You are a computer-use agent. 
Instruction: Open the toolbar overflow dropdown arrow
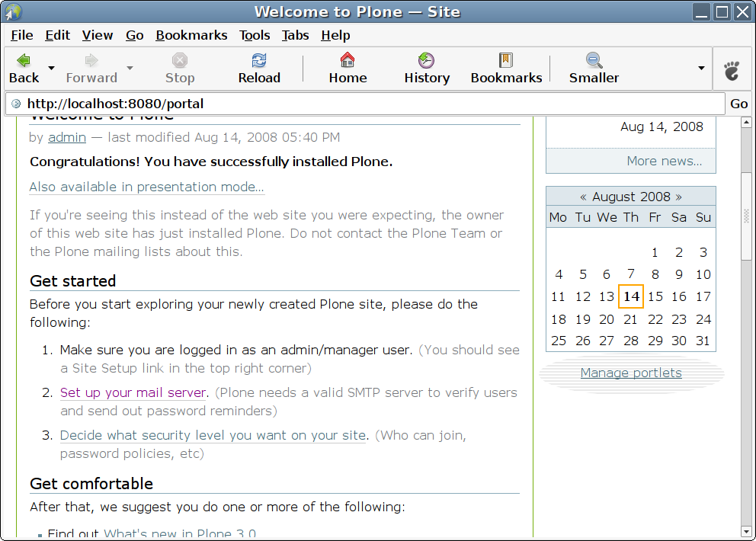click(x=701, y=68)
